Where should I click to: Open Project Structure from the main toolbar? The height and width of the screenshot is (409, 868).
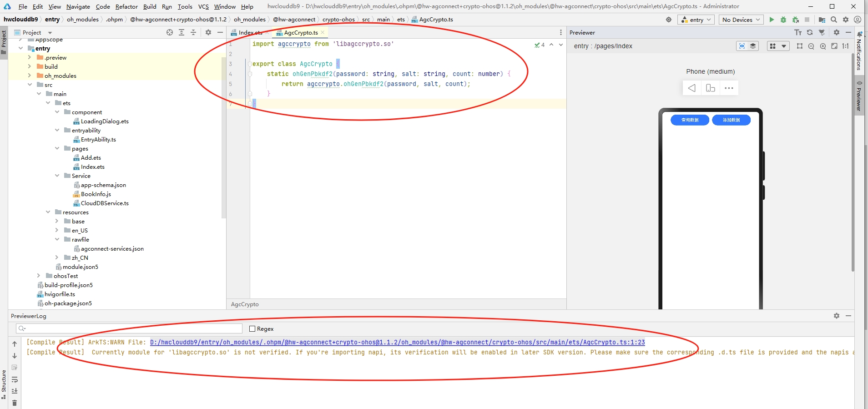tap(822, 20)
